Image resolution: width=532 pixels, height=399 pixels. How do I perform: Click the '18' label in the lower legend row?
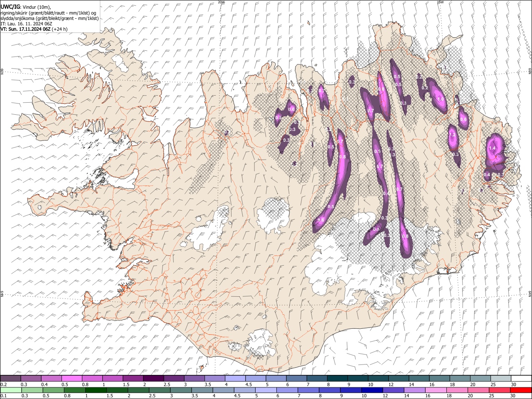click(449, 396)
